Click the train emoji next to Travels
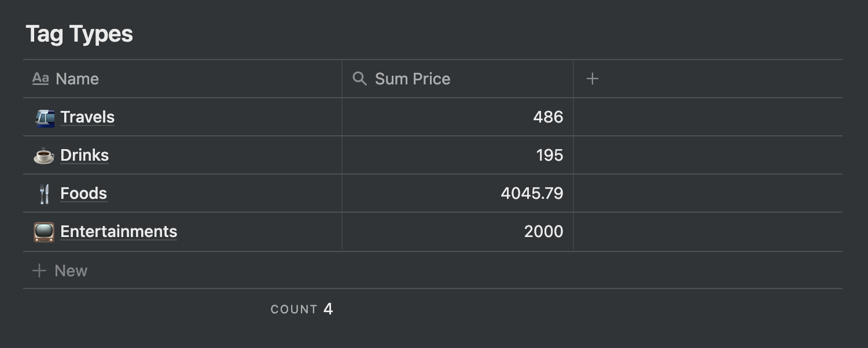Image resolution: width=868 pixels, height=348 pixels. 43,117
